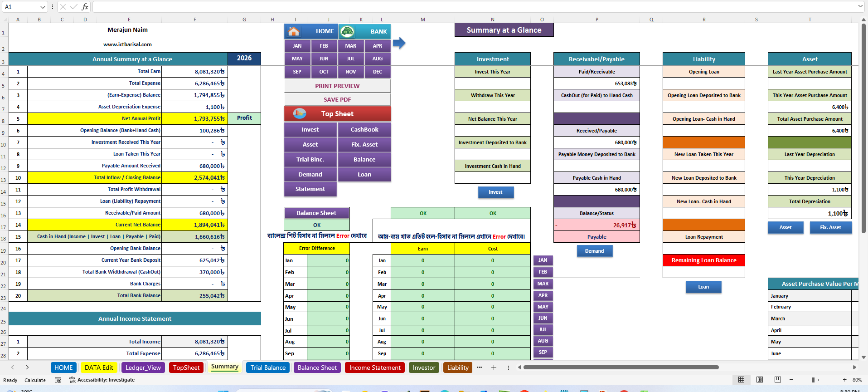
Task: Expand the formula bar chevron
Action: (x=860, y=6)
